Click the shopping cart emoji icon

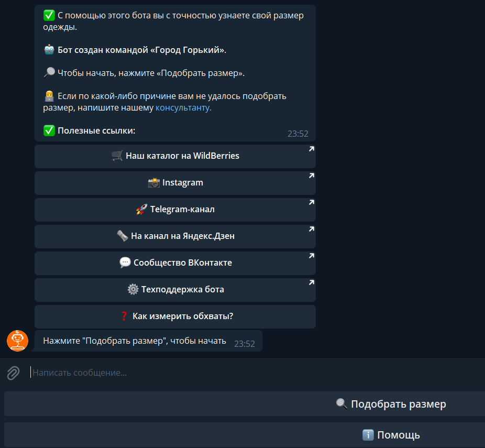click(117, 156)
